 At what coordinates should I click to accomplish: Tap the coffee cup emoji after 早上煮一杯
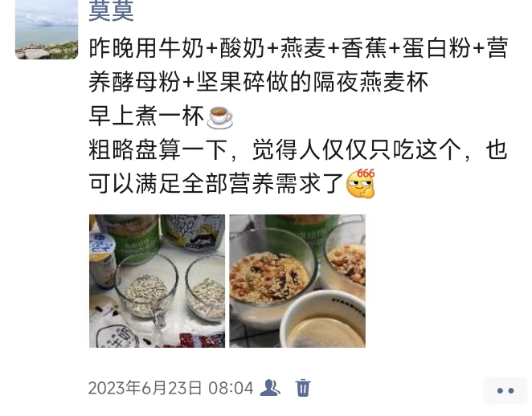pos(220,117)
